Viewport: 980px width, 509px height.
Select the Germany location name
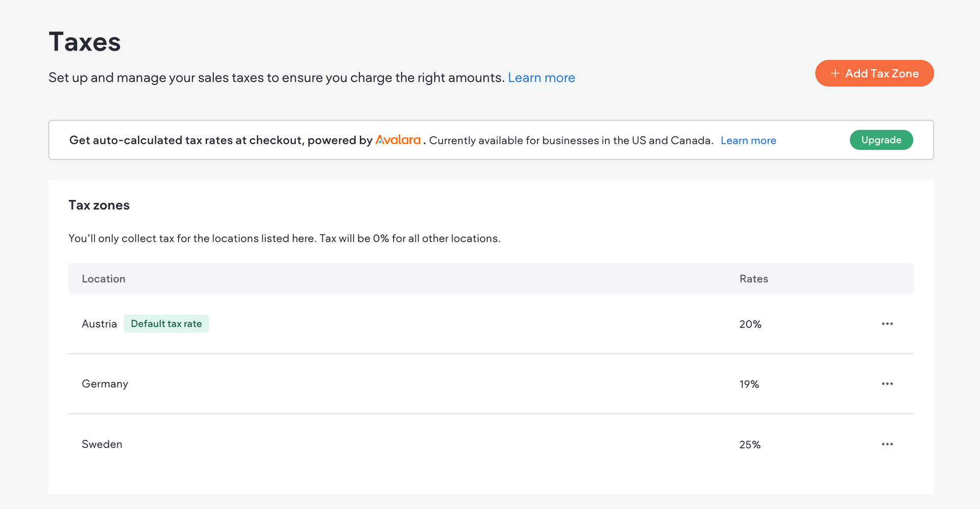point(105,384)
